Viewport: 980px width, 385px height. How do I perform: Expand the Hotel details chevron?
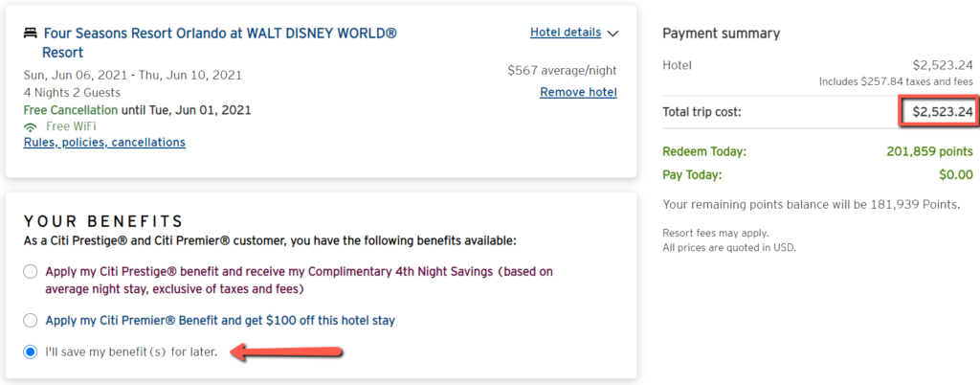[x=612, y=34]
